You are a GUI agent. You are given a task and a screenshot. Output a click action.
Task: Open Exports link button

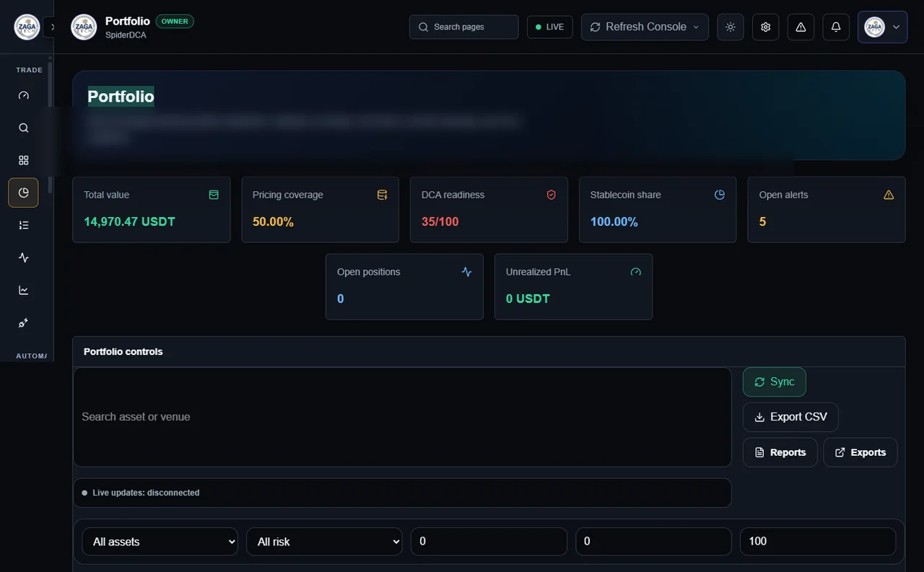(860, 452)
